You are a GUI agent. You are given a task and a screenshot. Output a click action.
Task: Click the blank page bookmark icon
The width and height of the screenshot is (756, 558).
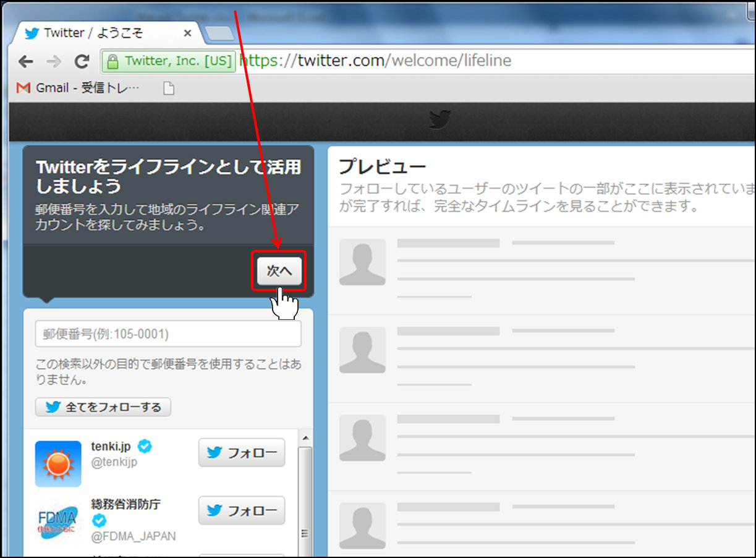tap(168, 88)
